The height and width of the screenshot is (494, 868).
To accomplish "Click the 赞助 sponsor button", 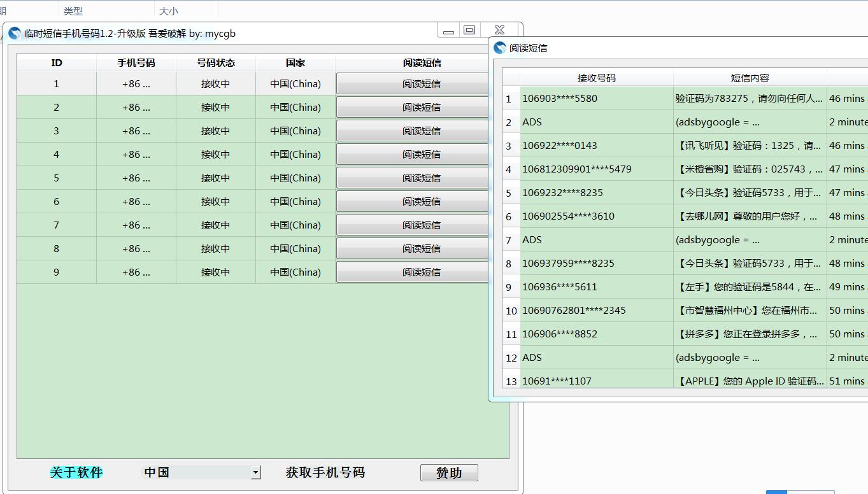I will (449, 473).
